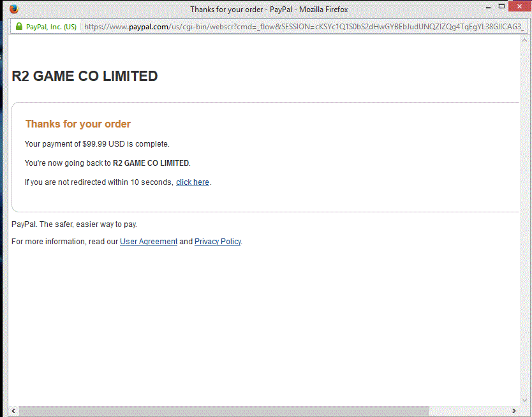Click the bold merchant name in redirect message
This screenshot has height=417, width=532.
(151, 163)
